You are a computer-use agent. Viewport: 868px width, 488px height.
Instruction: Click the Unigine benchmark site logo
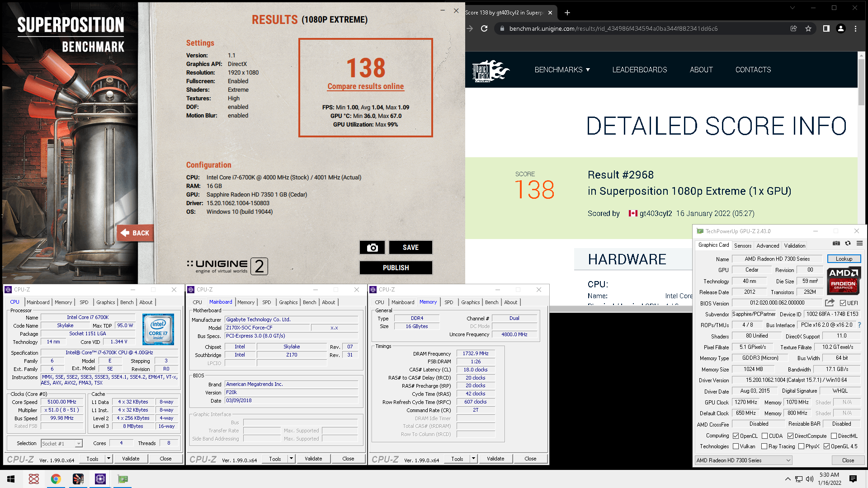pyautogui.click(x=491, y=70)
